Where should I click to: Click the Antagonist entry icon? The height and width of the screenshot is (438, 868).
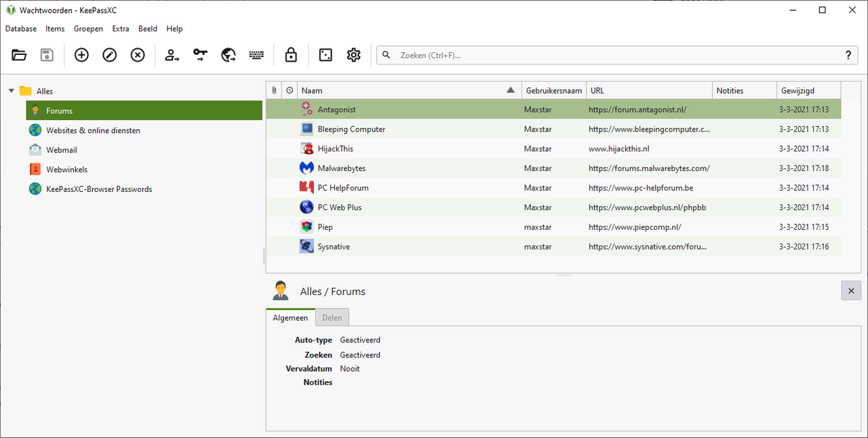tap(307, 109)
